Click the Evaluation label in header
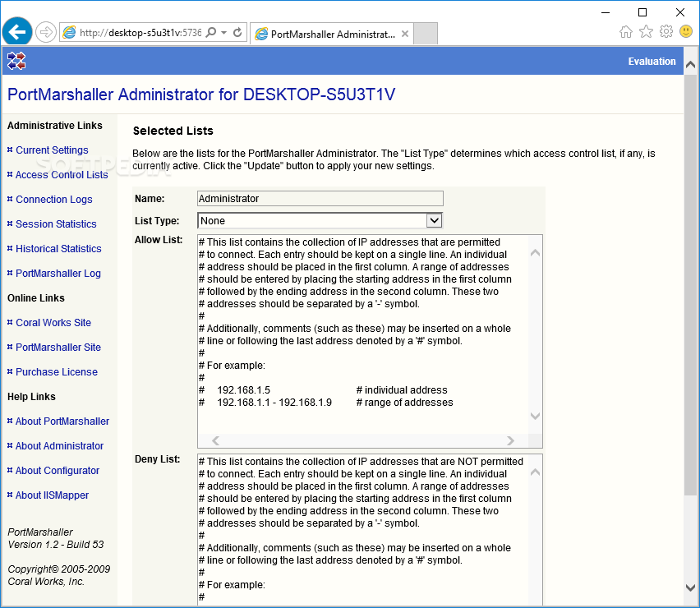 click(652, 62)
